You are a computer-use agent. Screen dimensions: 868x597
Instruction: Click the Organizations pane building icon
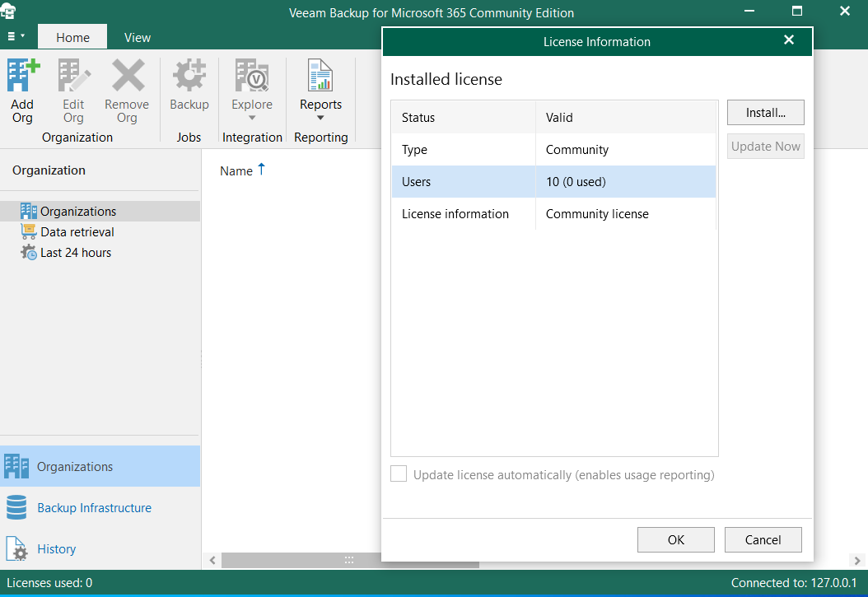pyautogui.click(x=16, y=466)
